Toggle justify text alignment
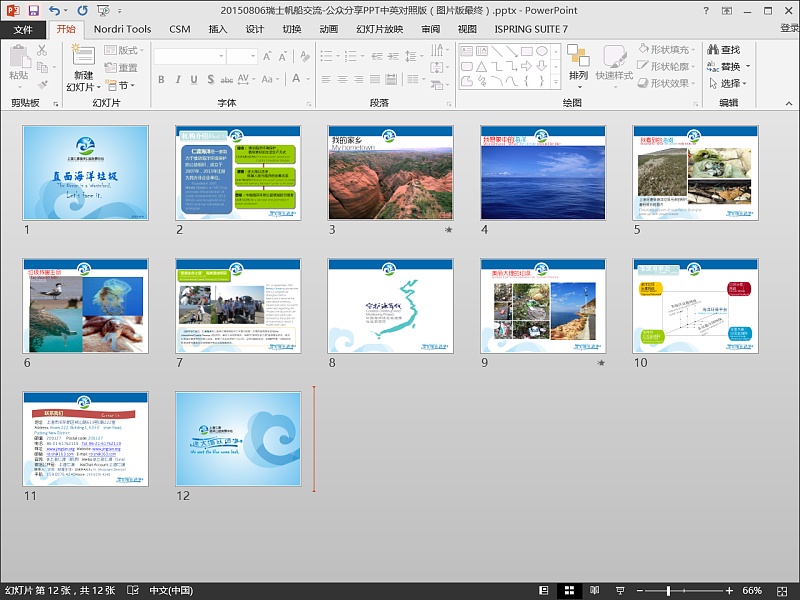This screenshot has width=800, height=600. point(375,79)
